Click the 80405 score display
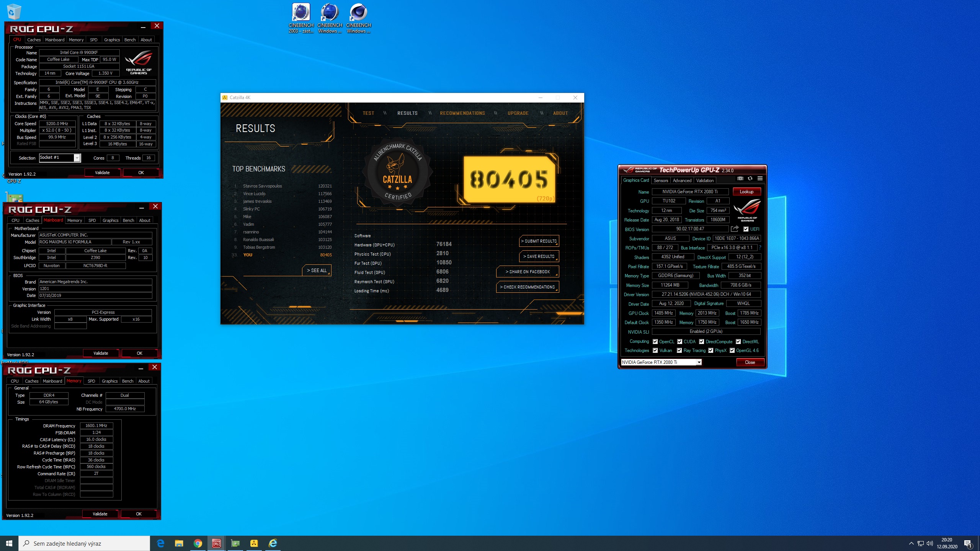The image size is (980, 551). click(x=509, y=179)
